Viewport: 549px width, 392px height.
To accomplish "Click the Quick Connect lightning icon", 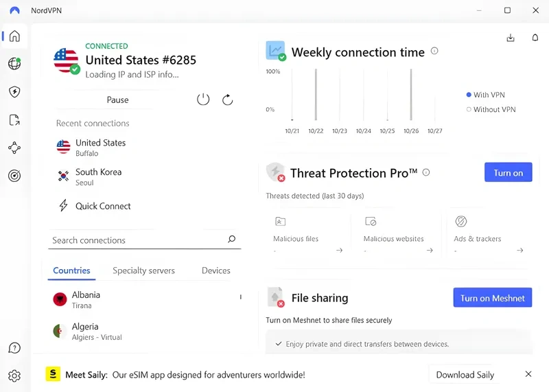I will tap(63, 206).
